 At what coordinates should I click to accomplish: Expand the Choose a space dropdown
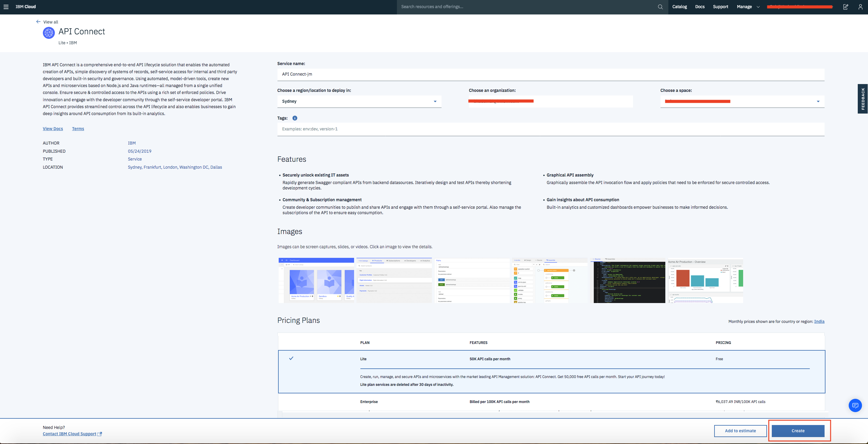pyautogui.click(x=742, y=101)
